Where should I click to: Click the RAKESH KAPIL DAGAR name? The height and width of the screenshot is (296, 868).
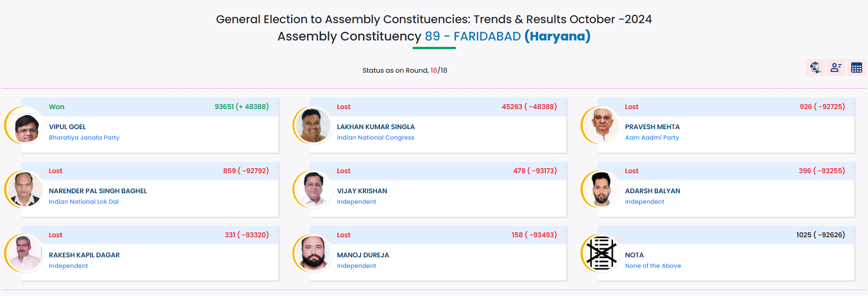(x=84, y=255)
